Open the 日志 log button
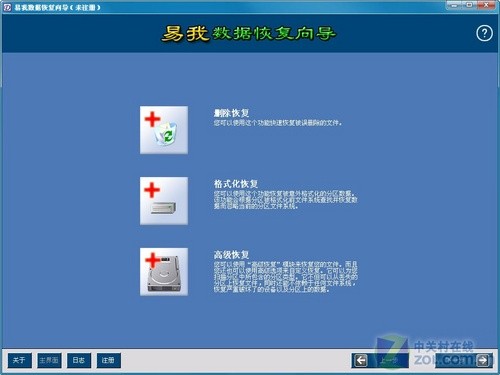This screenshot has height=375, width=500. (79, 360)
